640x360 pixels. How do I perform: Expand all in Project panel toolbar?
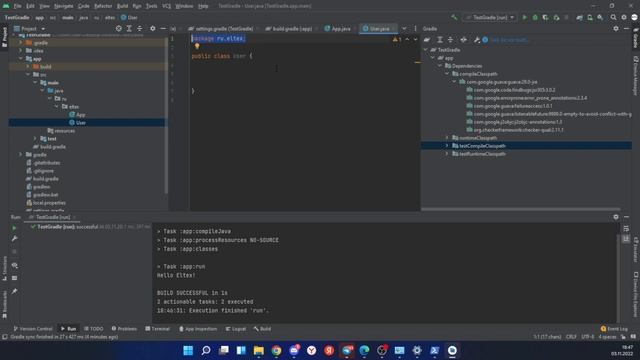pos(129,29)
